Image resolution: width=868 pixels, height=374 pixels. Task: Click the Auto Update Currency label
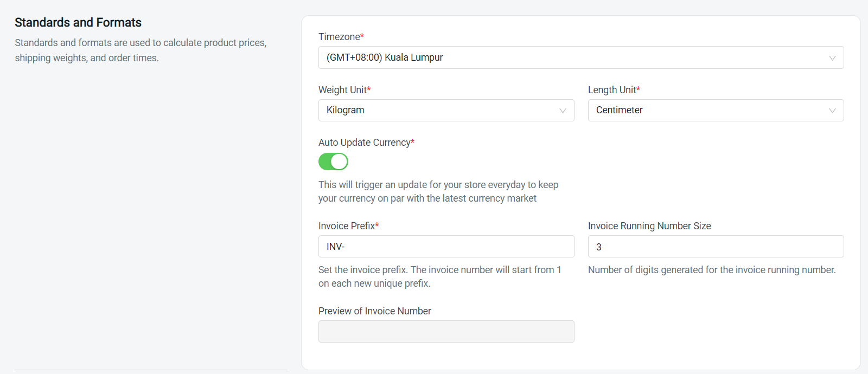[x=363, y=142]
